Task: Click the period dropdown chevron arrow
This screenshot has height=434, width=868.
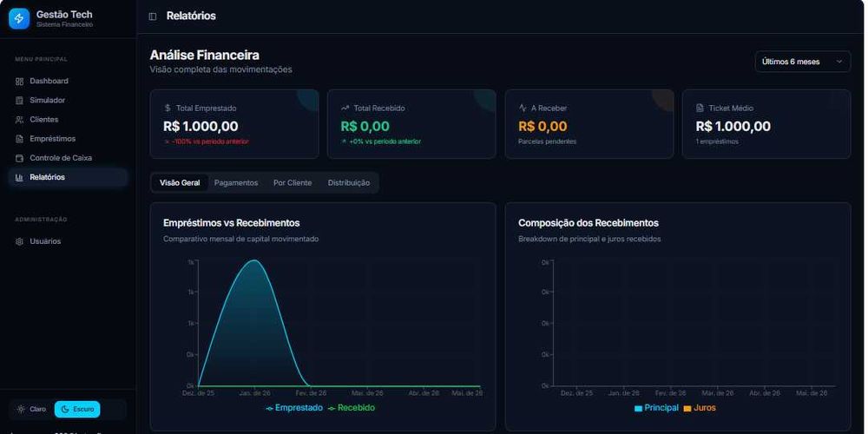Action: pos(838,62)
